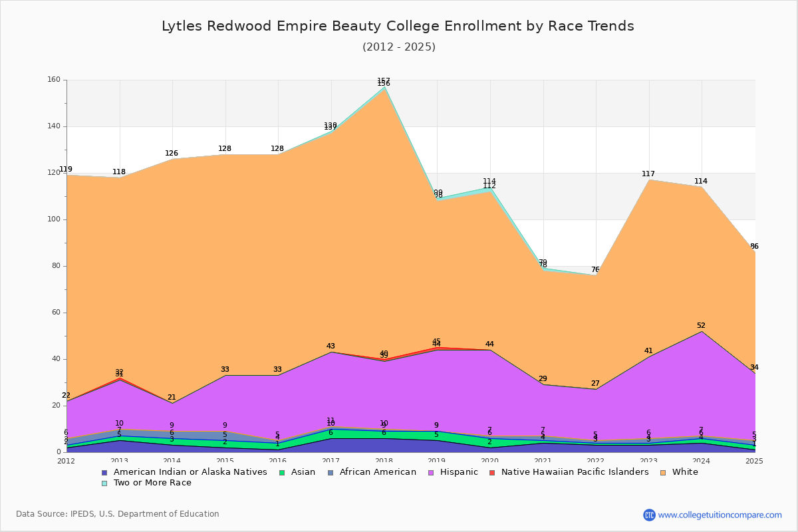Click the 2013 x-axis label

[119, 461]
